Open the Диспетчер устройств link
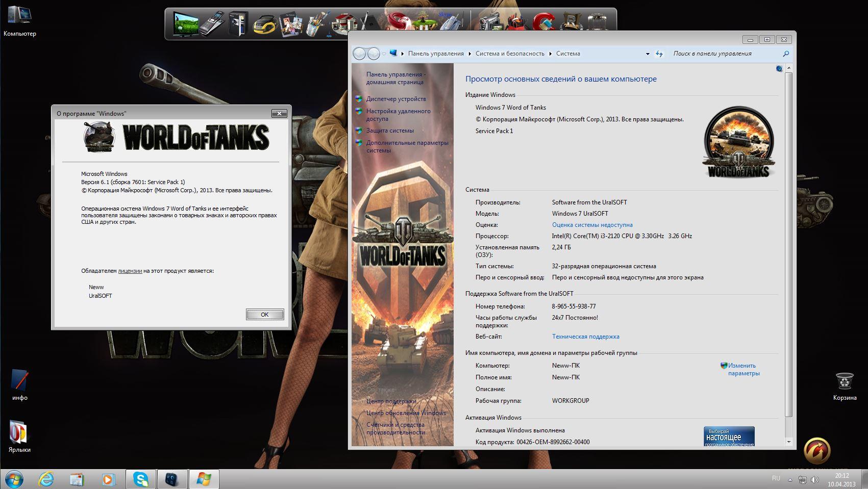Screen dimensions: 868x489 coord(396,99)
